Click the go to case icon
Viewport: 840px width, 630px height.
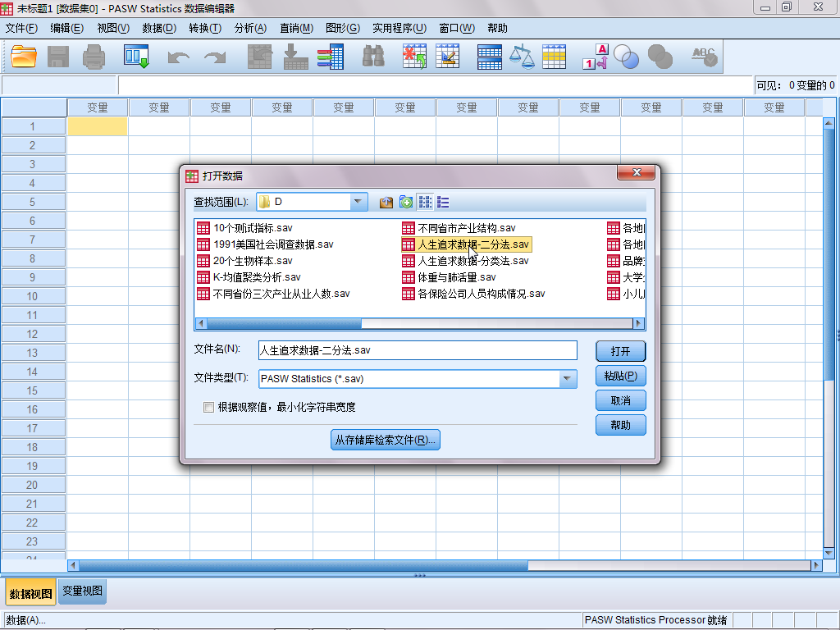pos(260,57)
